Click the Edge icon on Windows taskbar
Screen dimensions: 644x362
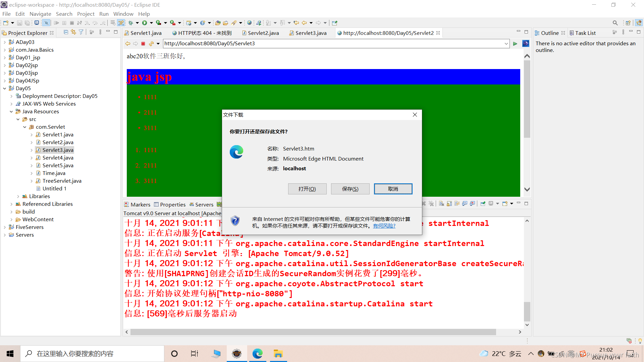pos(257,354)
